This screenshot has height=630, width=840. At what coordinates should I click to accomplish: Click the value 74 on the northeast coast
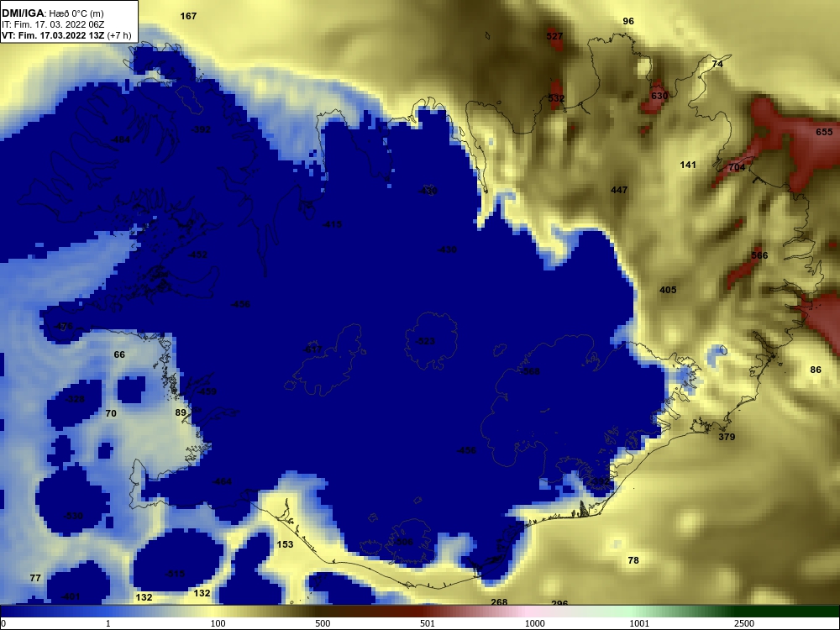(717, 64)
